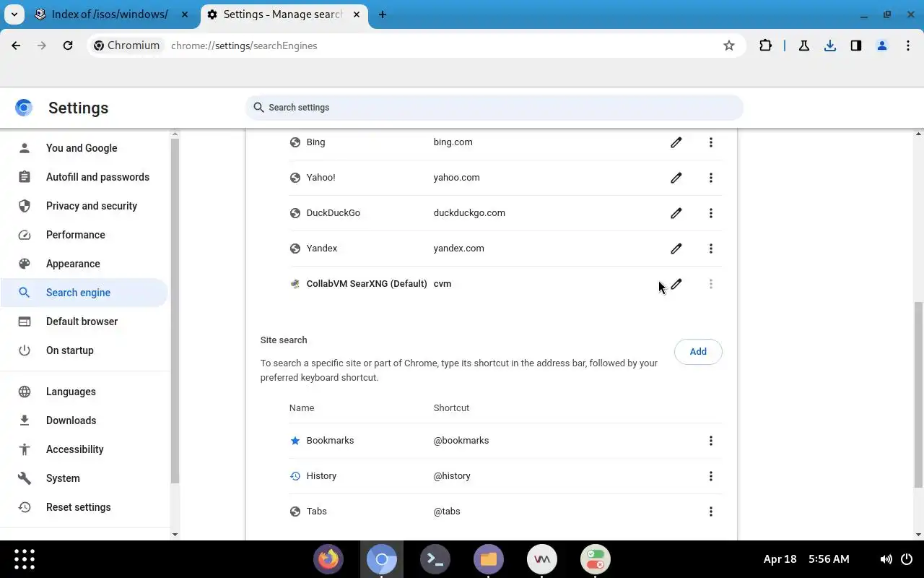Open the power menu in tray
Image resolution: width=924 pixels, height=578 pixels.
pyautogui.click(x=907, y=559)
